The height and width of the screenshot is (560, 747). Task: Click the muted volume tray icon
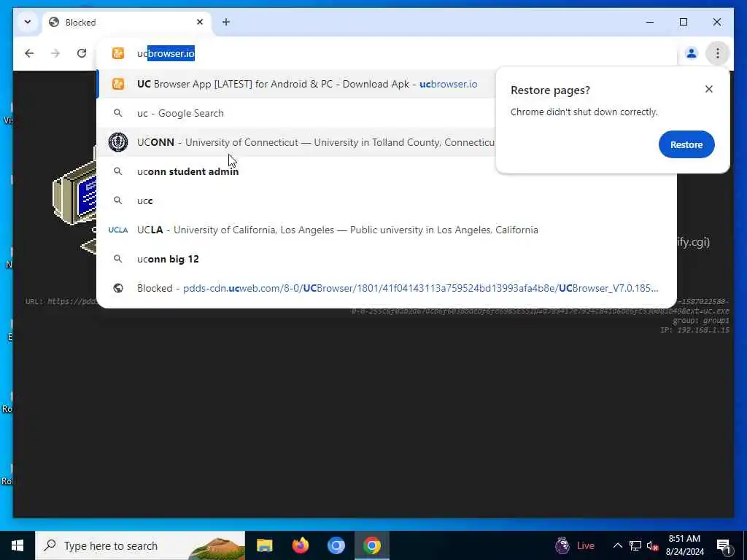click(653, 545)
